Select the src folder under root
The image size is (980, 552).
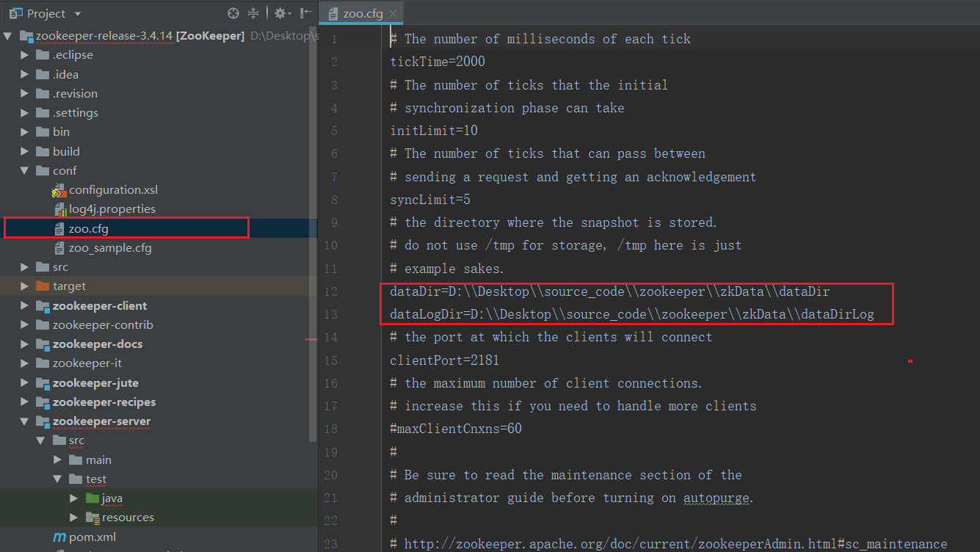60,267
